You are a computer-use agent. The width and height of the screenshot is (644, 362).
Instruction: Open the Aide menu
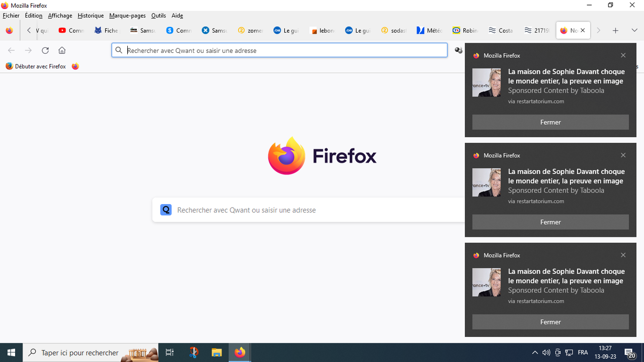177,16
